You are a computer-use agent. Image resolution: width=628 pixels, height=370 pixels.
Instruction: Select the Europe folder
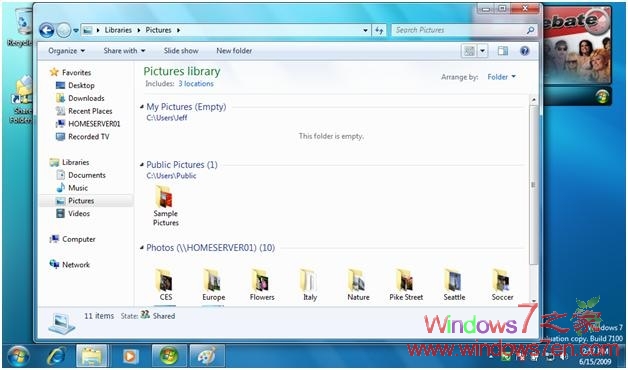coord(213,285)
